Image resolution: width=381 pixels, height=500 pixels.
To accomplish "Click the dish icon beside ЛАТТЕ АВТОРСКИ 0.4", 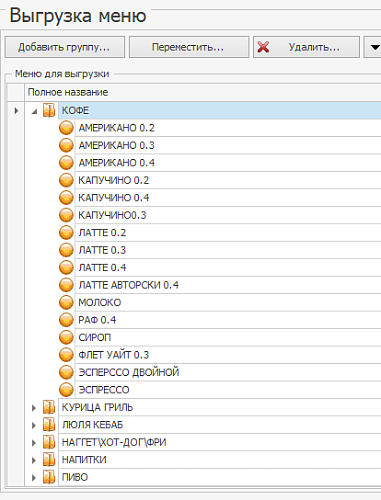I will [x=66, y=285].
